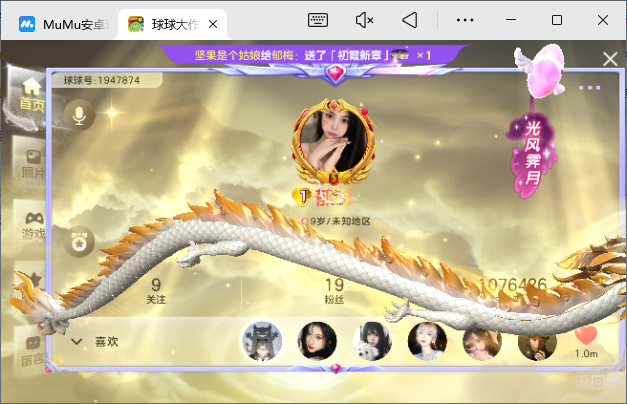Image resolution: width=627 pixels, height=404 pixels.
Task: Open the MuMu keyboard mapping icon
Action: [319, 20]
